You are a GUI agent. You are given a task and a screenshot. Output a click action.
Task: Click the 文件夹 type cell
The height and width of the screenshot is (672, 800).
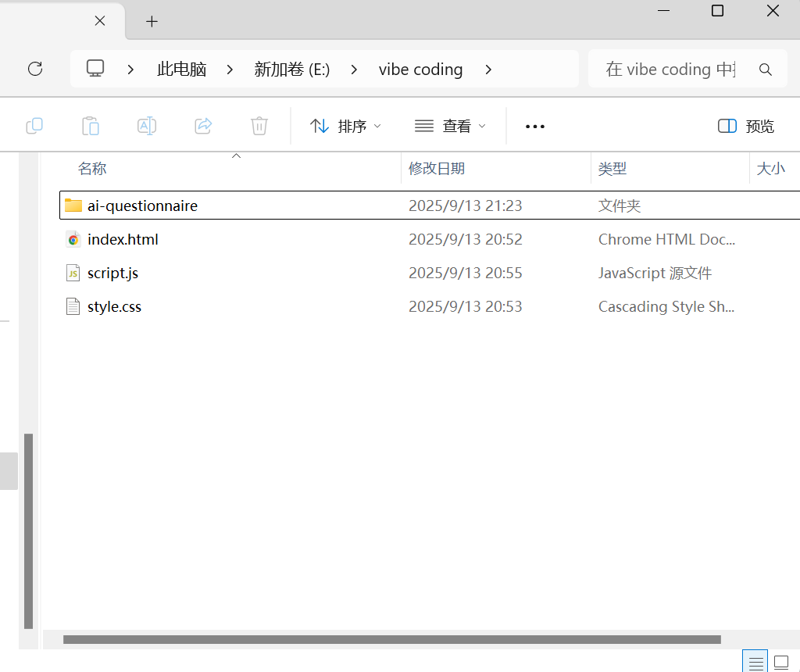tap(620, 206)
